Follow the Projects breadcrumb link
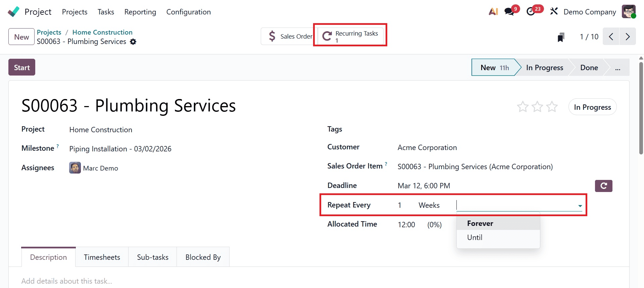The height and width of the screenshot is (288, 644). click(x=49, y=32)
